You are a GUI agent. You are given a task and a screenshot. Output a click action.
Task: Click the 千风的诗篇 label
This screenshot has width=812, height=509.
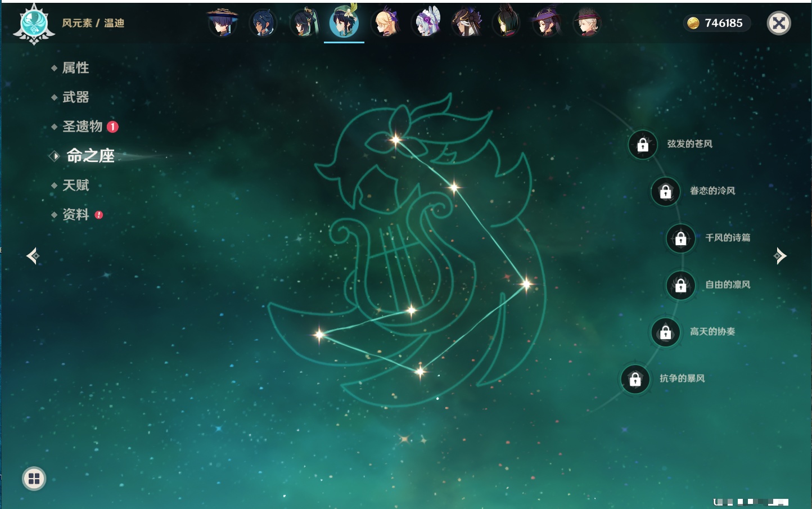(728, 237)
